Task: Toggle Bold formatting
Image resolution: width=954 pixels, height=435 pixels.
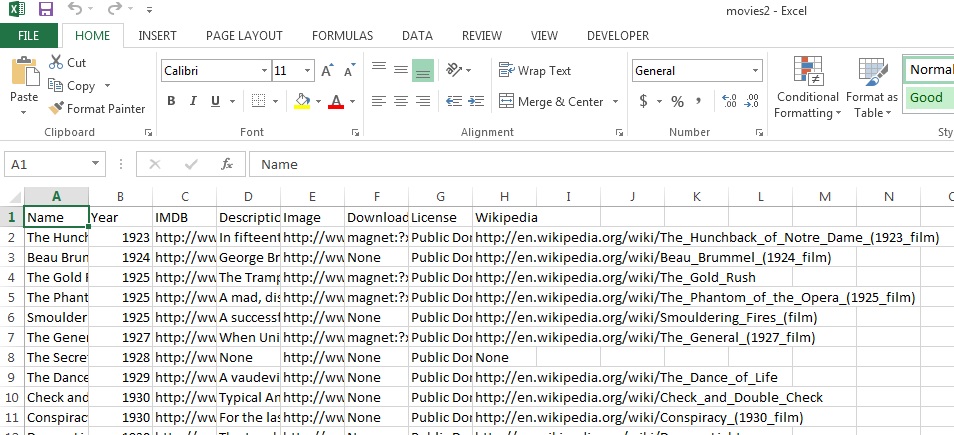Action: [171, 101]
